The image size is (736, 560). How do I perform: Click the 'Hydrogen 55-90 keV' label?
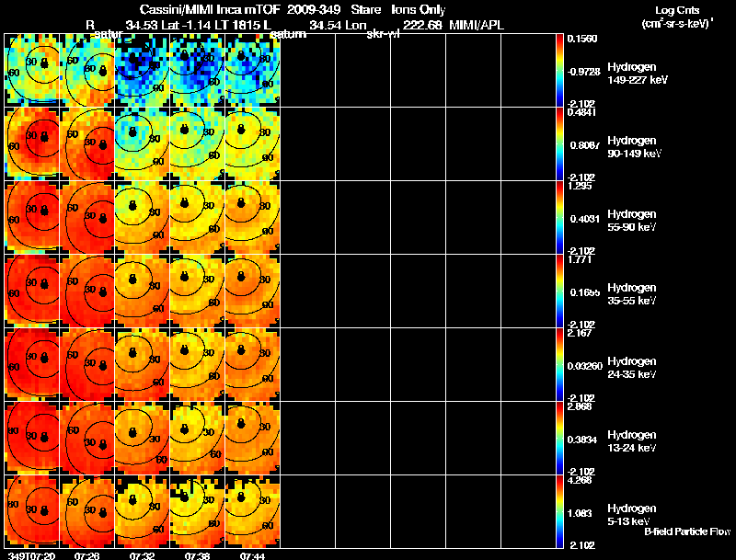632,221
